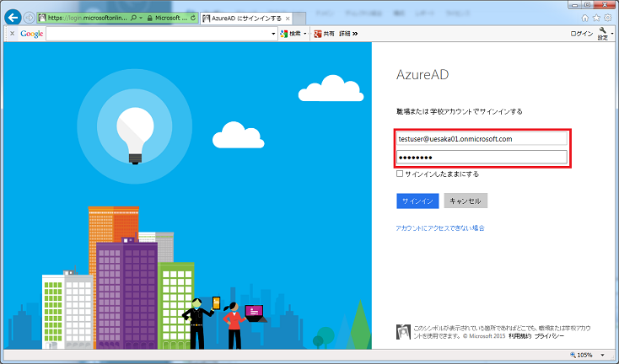This screenshot has height=364, width=619.
Task: Open the browser home icon
Action: coord(585,18)
